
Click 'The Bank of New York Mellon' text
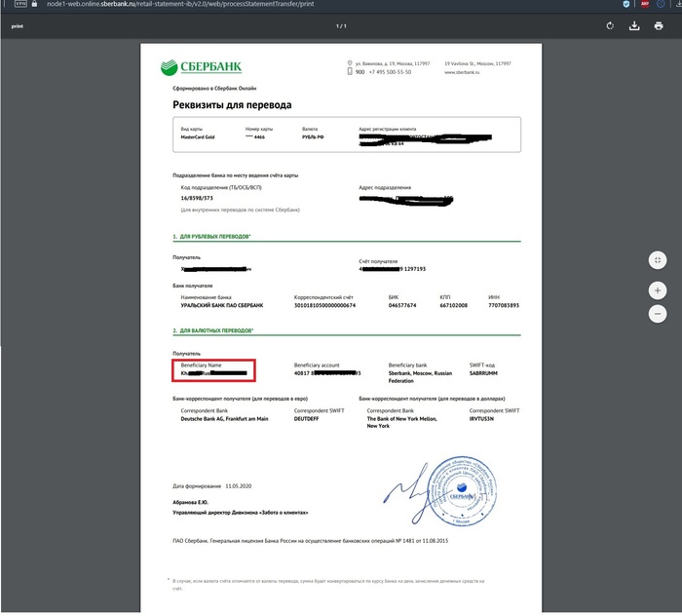(401, 419)
